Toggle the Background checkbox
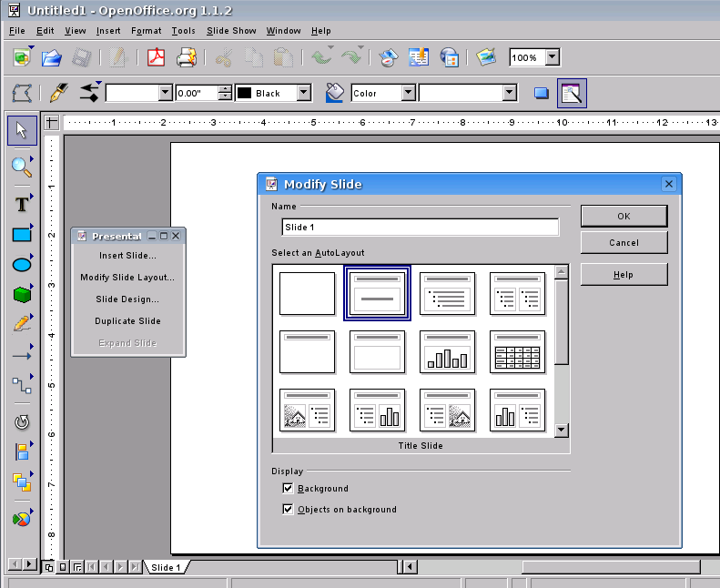Viewport: 720px width, 588px height. 288,489
